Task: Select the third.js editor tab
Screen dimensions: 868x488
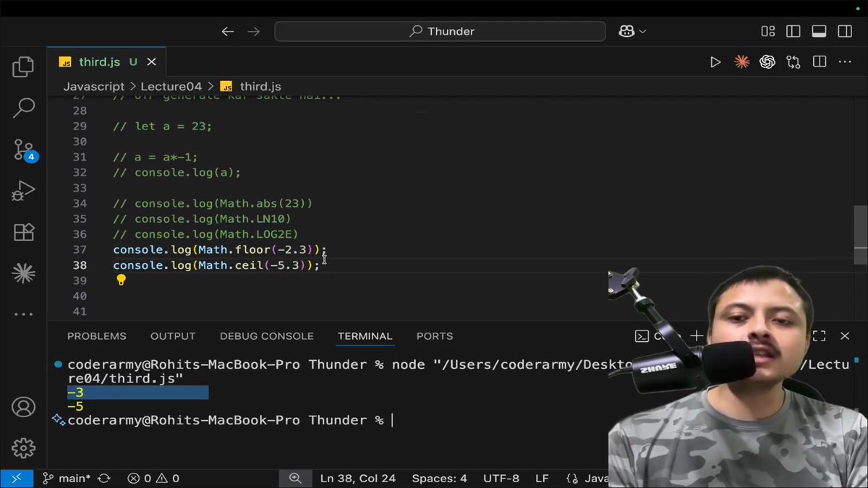Action: 107,62
